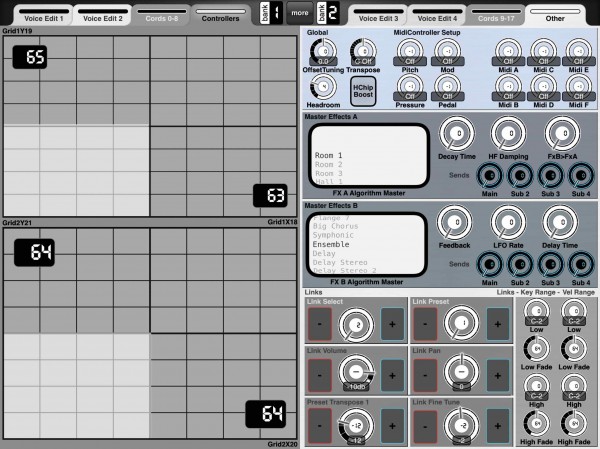
Task: Open the Controllers tab
Action: point(220,15)
